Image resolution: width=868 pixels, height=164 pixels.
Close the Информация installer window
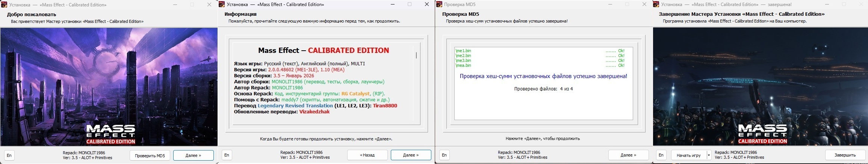coord(426,5)
